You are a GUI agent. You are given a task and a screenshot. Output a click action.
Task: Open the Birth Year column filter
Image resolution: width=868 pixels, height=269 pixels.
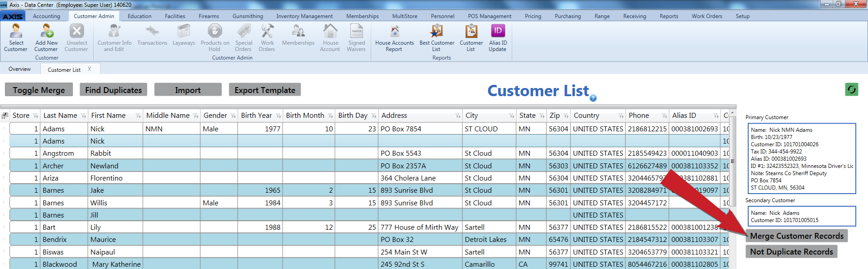(278, 116)
